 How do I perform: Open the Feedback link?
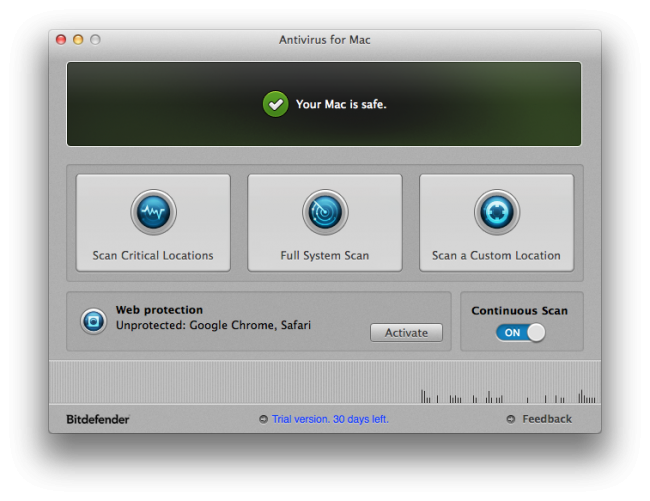click(547, 419)
